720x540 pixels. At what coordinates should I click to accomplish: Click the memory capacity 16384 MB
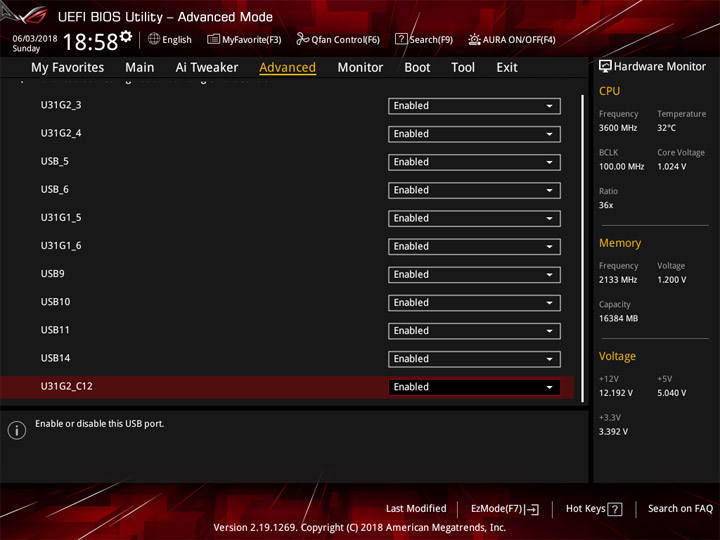(x=618, y=319)
